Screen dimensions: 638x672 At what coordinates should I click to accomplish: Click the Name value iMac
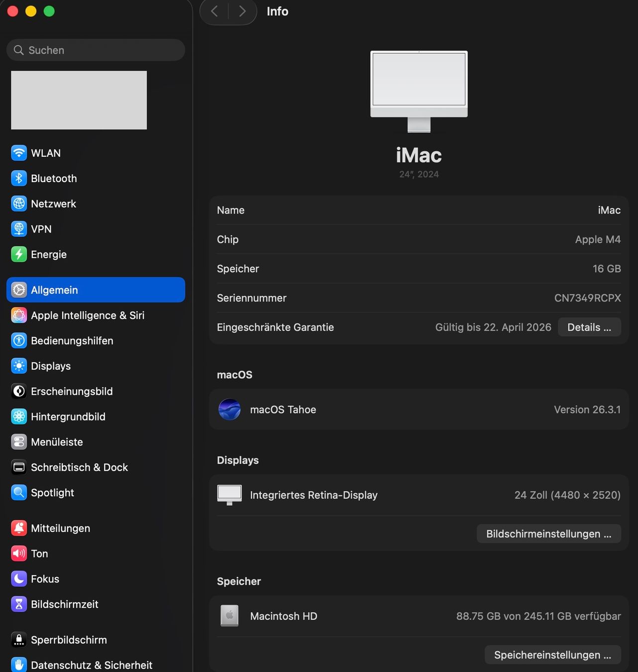pyautogui.click(x=609, y=210)
